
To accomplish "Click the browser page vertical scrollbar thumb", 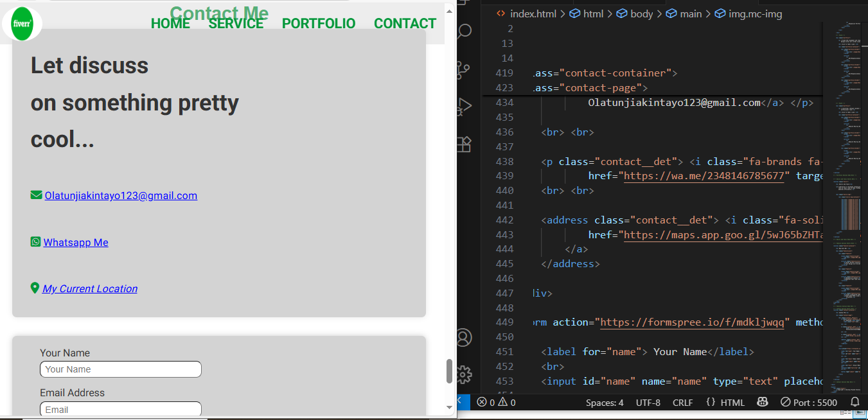I will tap(449, 371).
